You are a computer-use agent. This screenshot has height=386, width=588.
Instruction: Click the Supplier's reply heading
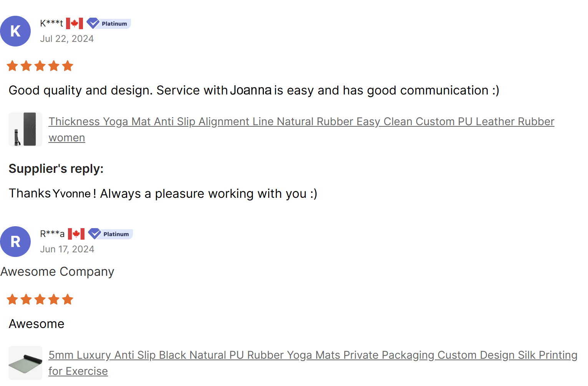click(56, 169)
